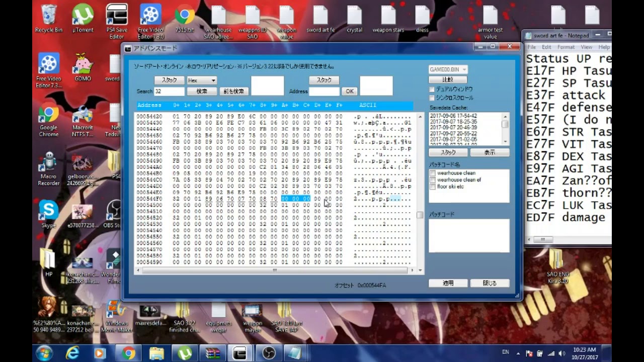Click the volume icon in system tray
The width and height of the screenshot is (644, 362).
pos(561,353)
